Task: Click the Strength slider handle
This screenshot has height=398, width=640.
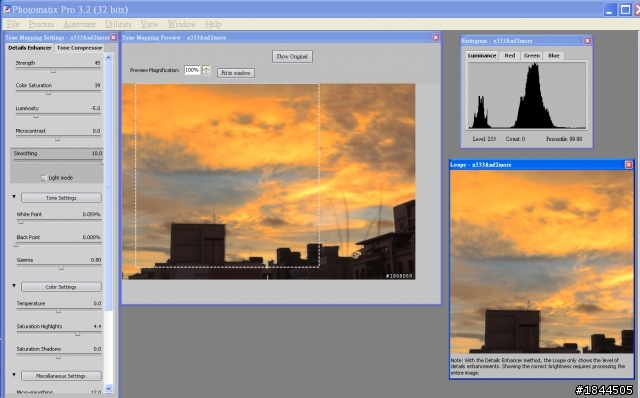Action: pos(53,71)
